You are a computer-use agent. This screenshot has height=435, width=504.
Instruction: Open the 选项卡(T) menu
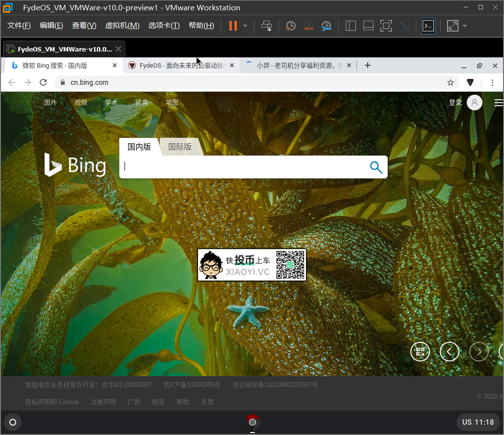tap(164, 26)
